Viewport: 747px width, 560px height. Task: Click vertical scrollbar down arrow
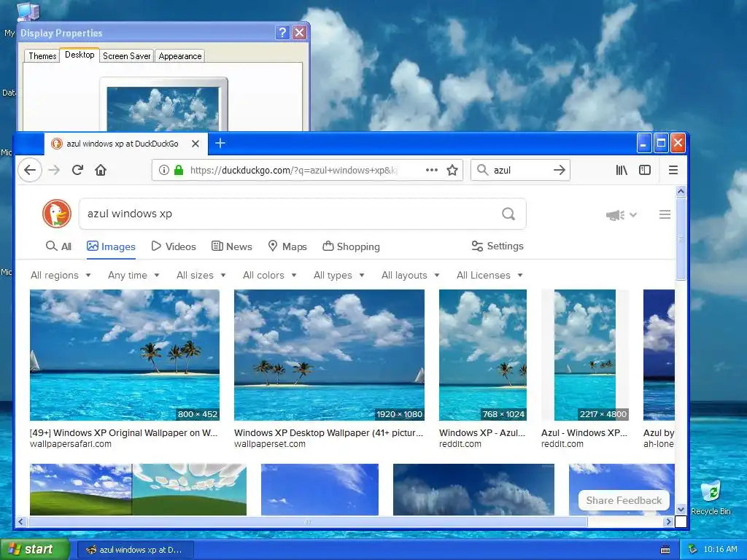[681, 509]
